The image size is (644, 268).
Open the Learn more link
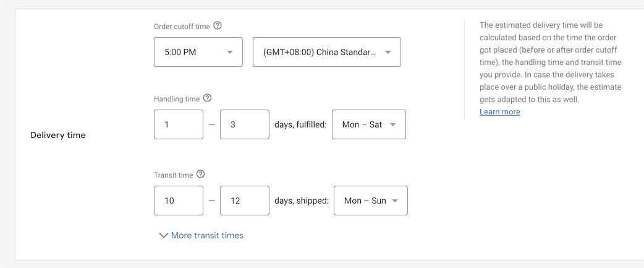[499, 112]
